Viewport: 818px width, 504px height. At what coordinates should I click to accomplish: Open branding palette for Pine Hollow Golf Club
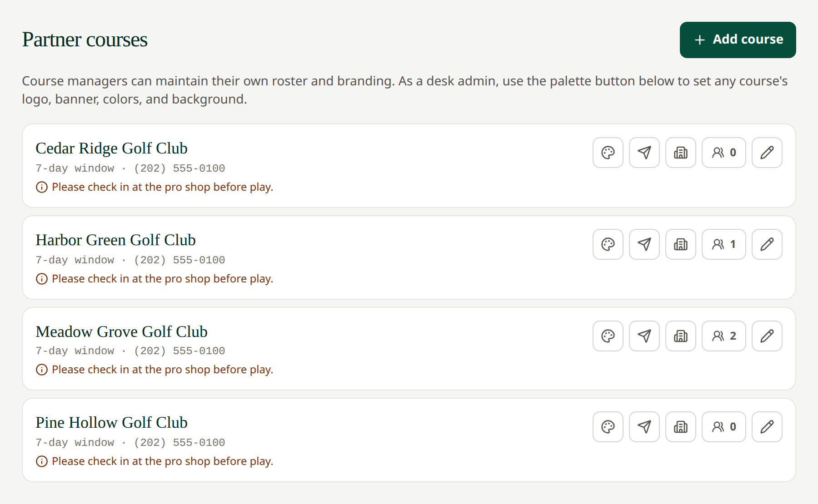point(608,427)
